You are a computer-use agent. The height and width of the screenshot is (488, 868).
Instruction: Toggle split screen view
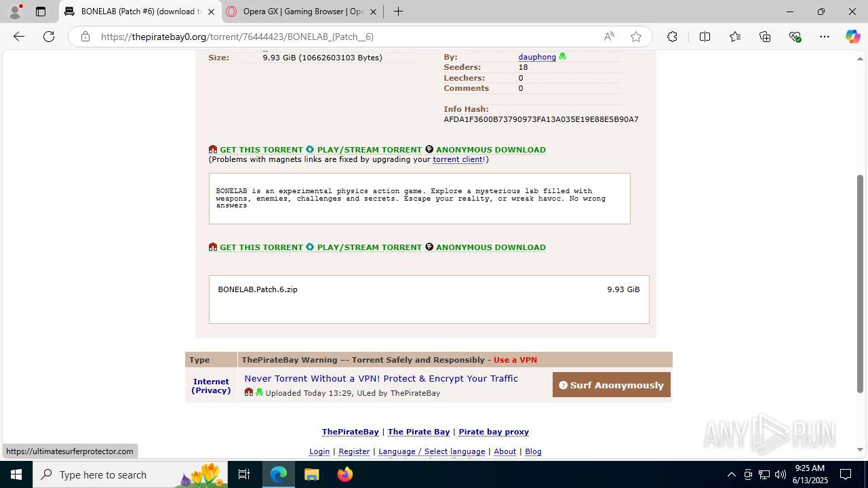click(x=705, y=37)
